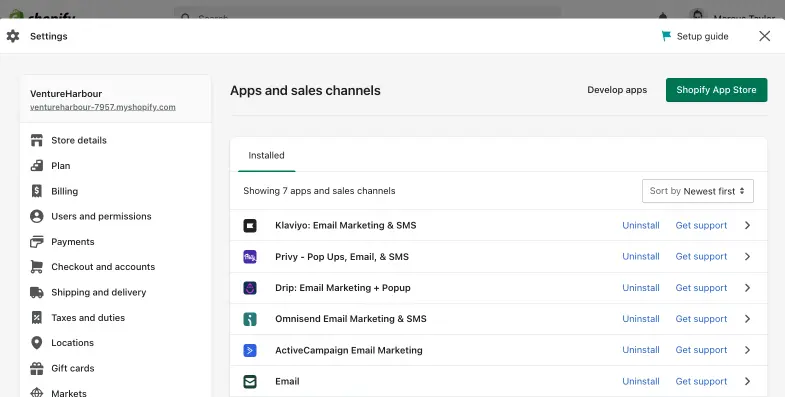Image resolution: width=785 pixels, height=397 pixels.
Task: Click Privy - Pop Ups, Email, & SMS name
Action: click(342, 257)
